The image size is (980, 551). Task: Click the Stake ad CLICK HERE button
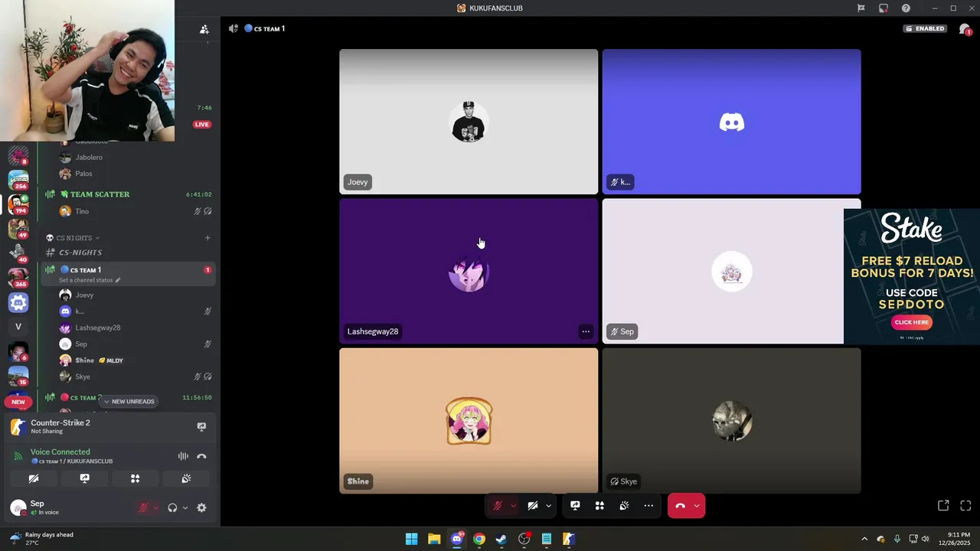pyautogui.click(x=912, y=322)
